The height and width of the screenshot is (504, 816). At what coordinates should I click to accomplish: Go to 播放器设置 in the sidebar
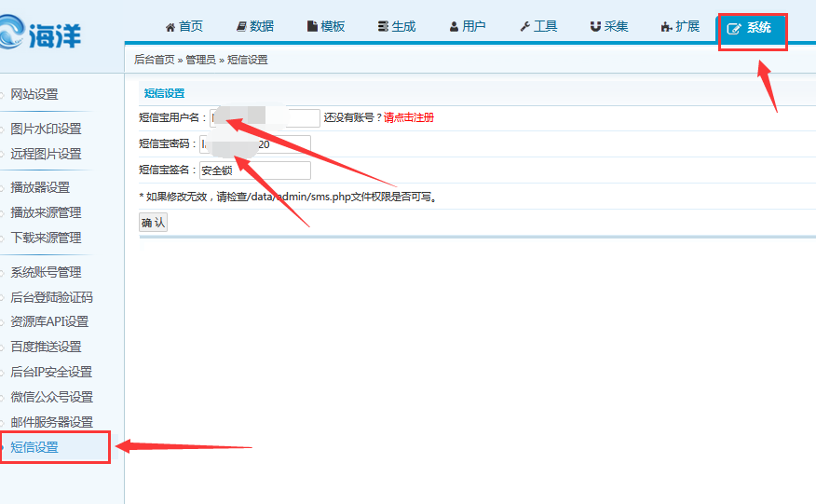point(40,187)
